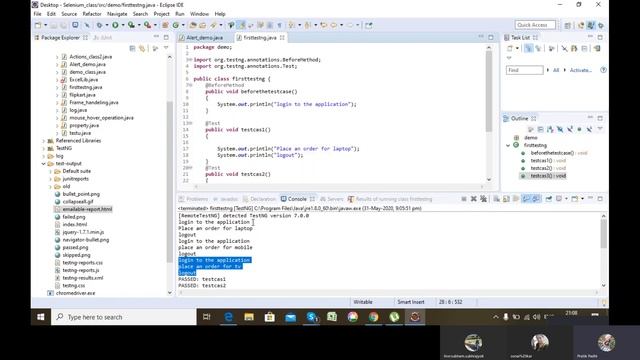Viewport: 640px width, 360px height.
Task: Open the Outline view menu dropdown
Action: coord(600,129)
